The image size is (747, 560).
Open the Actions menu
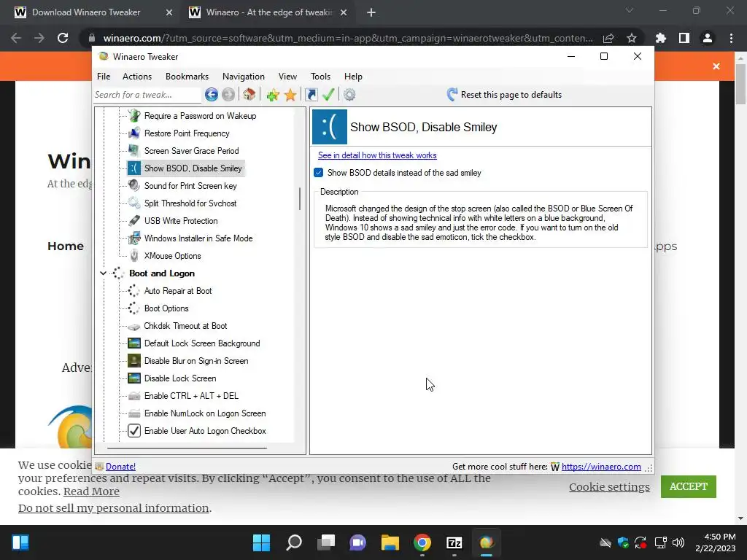137,76
